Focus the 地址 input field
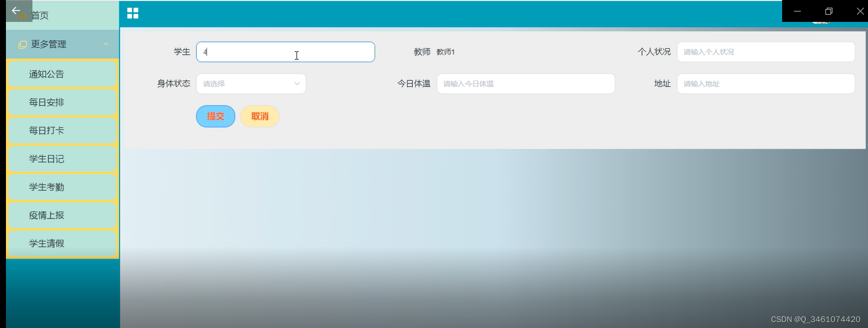Screen dimensions: 868x328 (766, 84)
